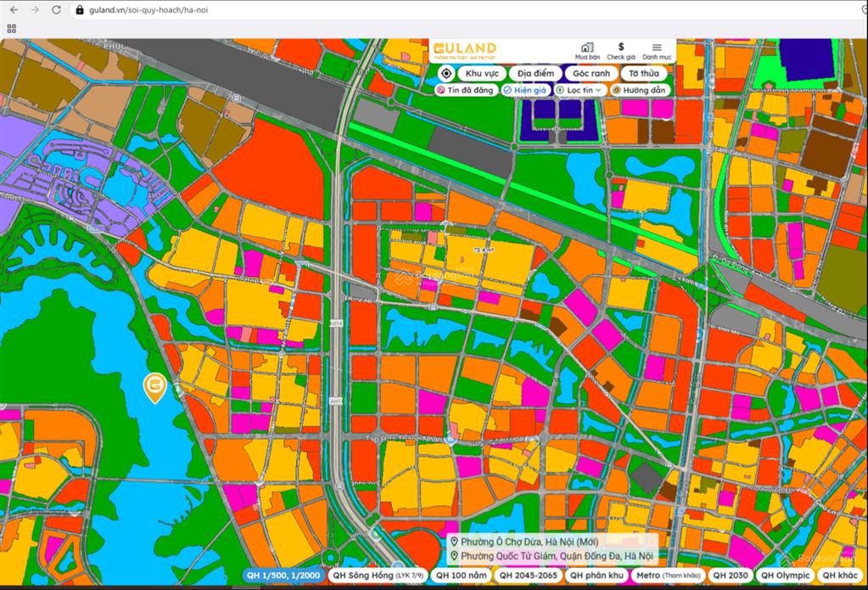Image resolution: width=868 pixels, height=590 pixels.
Task: Click the yellow Guland map pin marker
Action: point(155,387)
